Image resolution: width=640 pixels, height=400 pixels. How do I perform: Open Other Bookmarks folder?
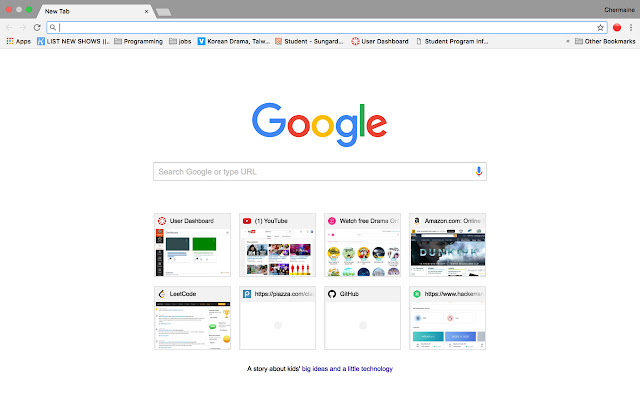point(605,41)
